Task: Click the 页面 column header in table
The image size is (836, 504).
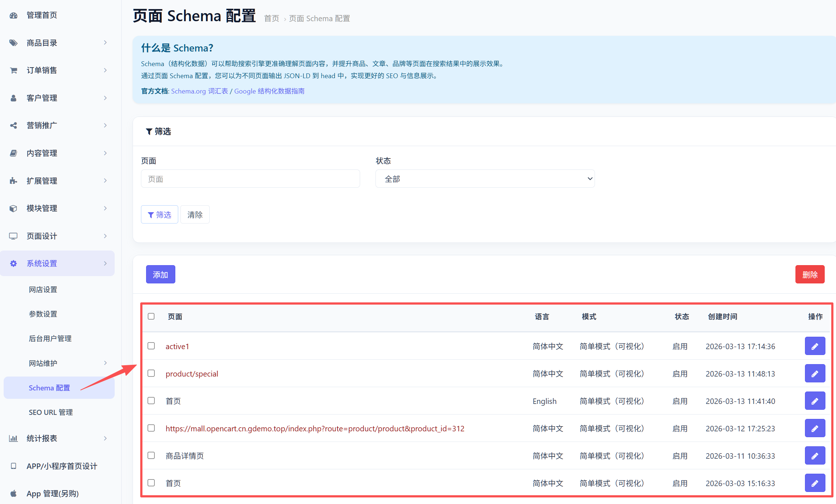Action: point(175,317)
